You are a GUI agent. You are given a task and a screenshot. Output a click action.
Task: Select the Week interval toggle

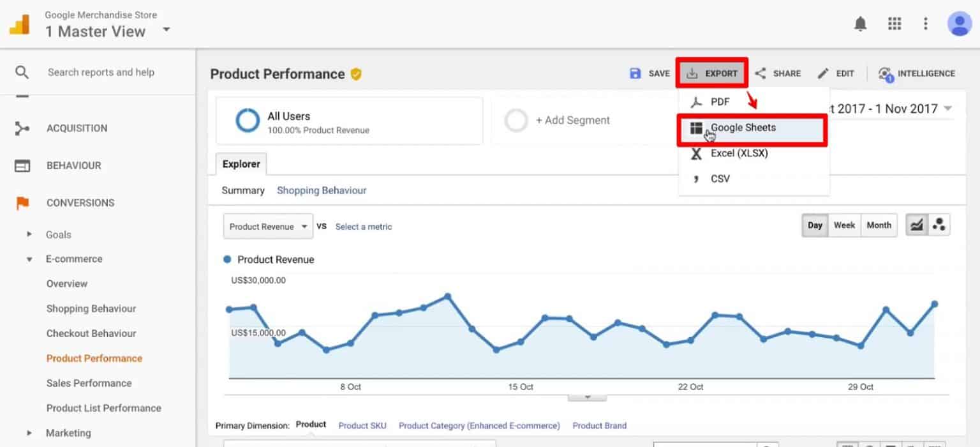click(x=843, y=225)
